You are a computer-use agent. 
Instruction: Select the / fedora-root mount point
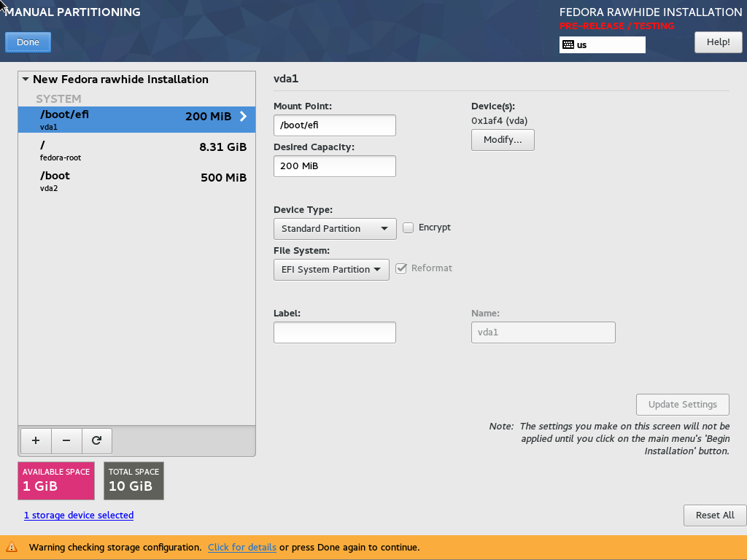(136, 150)
